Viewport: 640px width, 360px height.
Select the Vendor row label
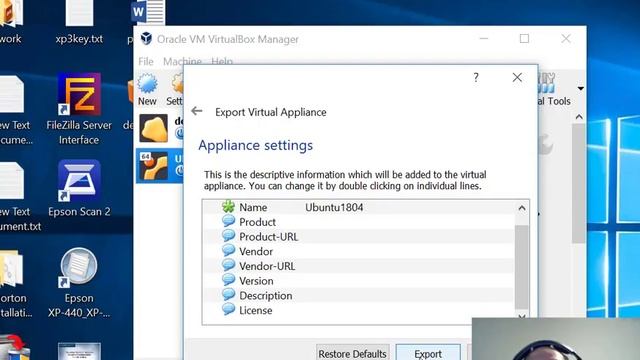[x=256, y=251]
